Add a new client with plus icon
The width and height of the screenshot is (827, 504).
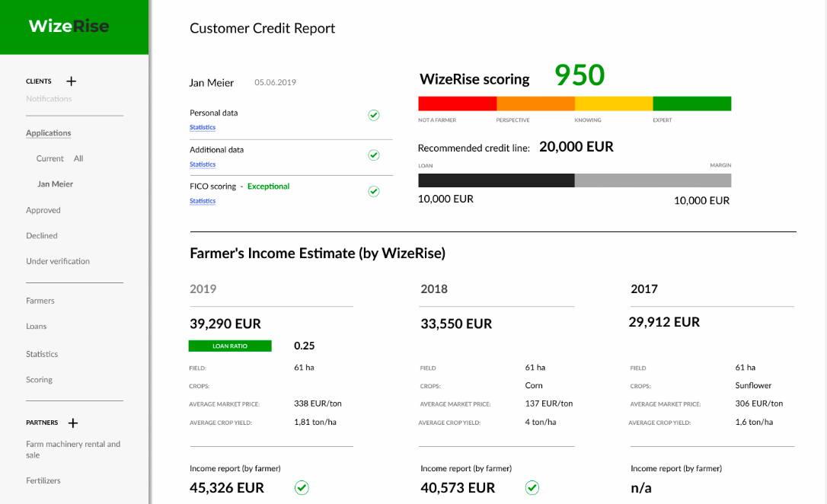[72, 81]
